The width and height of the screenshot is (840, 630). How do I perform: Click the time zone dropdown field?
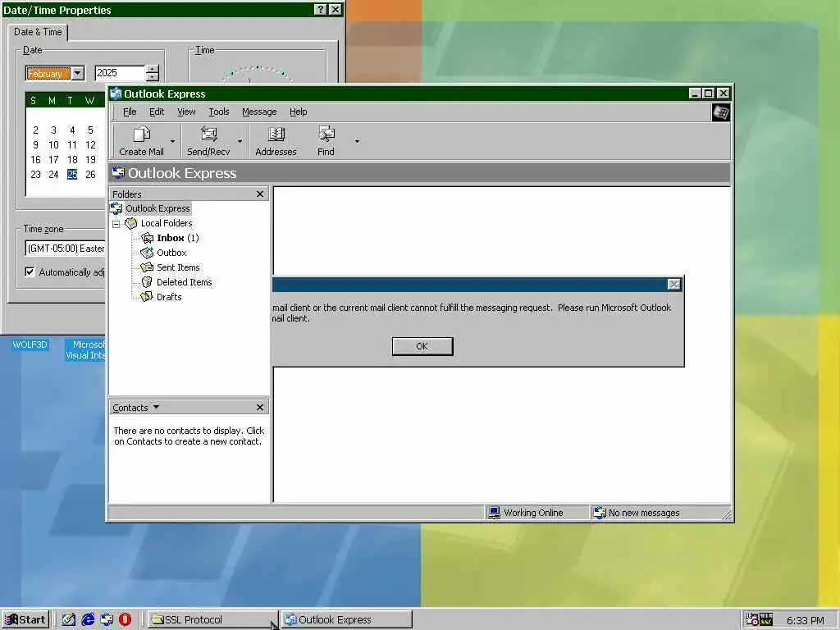pos(65,248)
